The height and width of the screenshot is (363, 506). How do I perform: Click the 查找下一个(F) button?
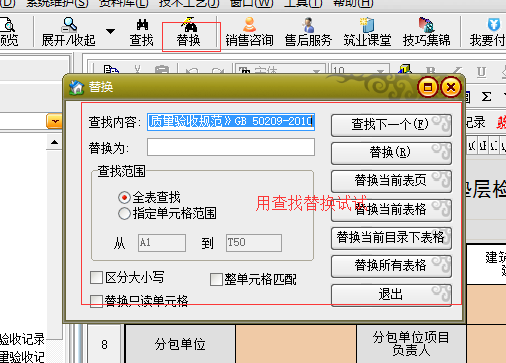[x=391, y=125]
